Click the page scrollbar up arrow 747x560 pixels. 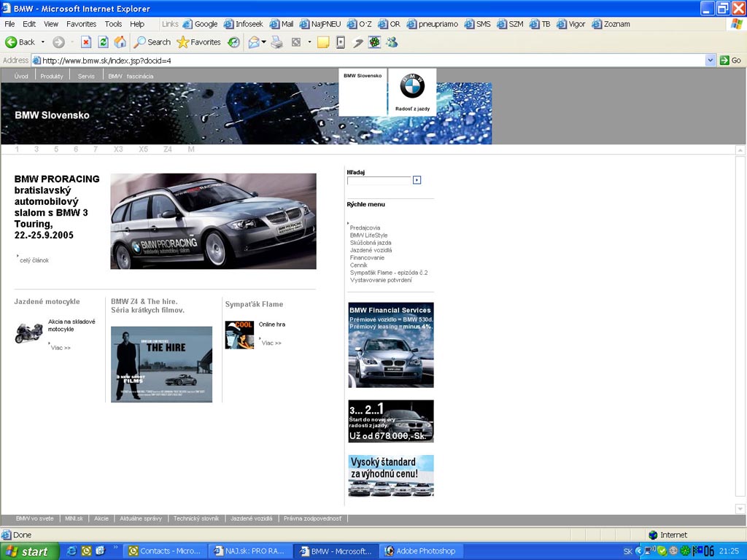click(740, 150)
